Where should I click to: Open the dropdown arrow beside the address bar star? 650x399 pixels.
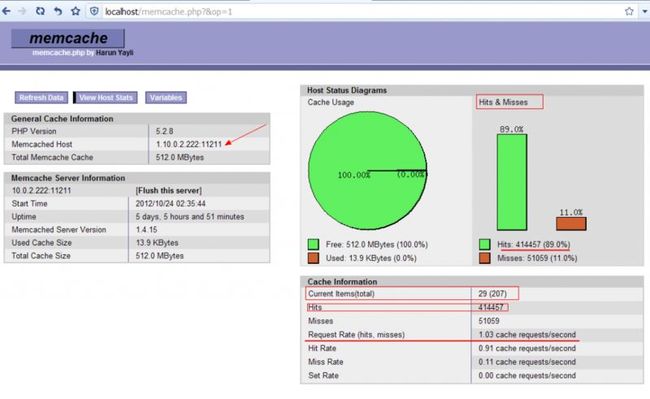[644, 12]
